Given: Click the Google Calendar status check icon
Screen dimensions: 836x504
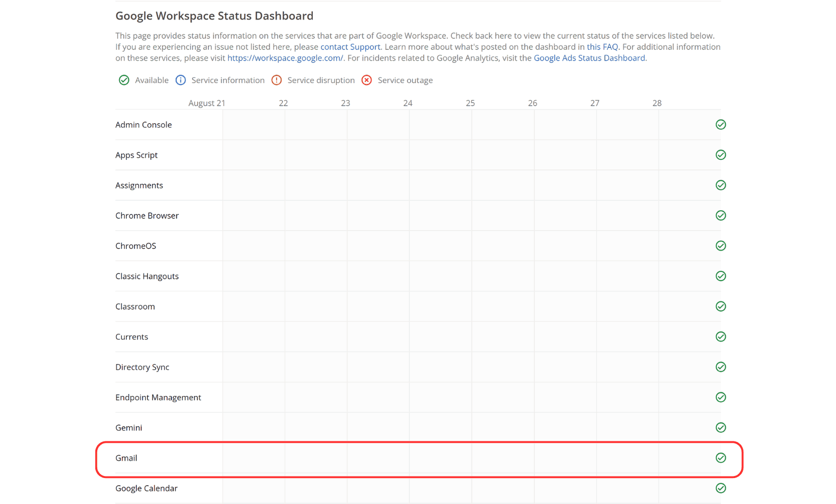Looking at the screenshot, I should pos(720,488).
